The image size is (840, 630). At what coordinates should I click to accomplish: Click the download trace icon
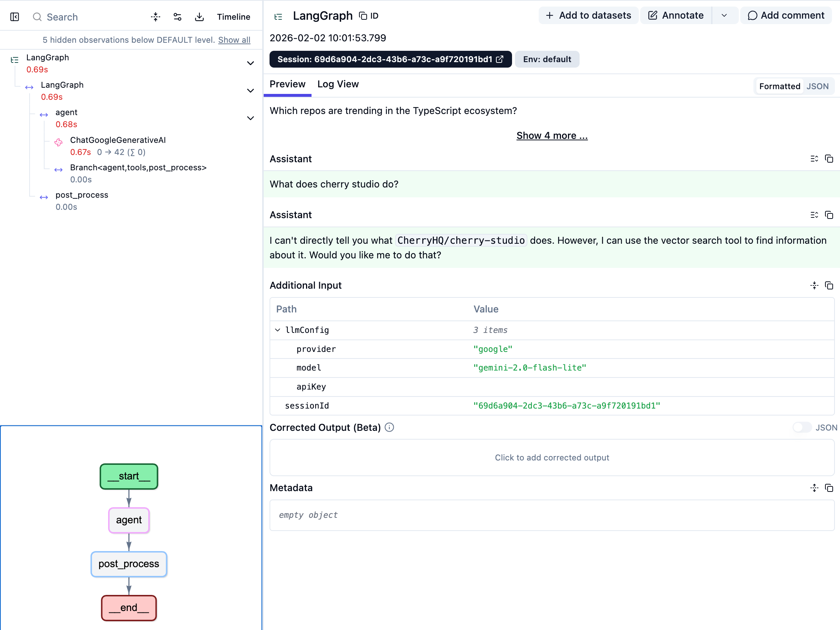coord(199,17)
